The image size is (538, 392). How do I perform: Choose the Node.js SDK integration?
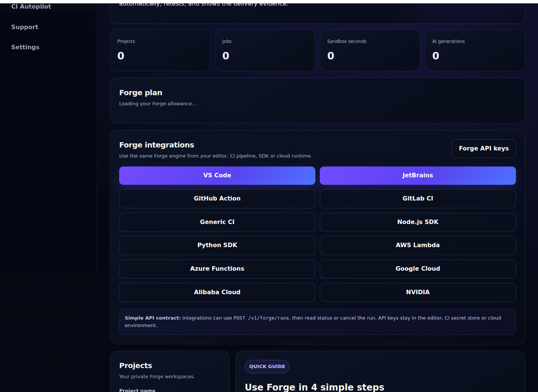pos(418,222)
